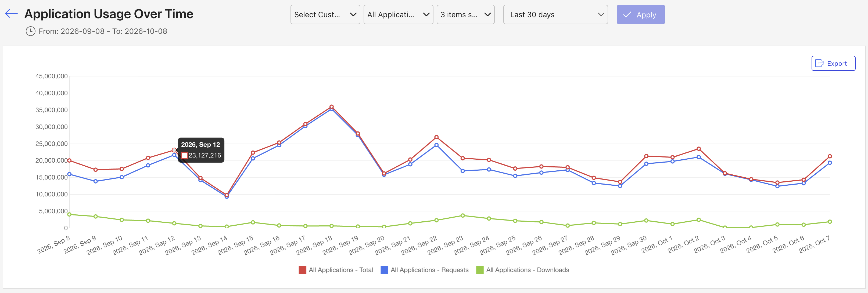This screenshot has height=293, width=868.
Task: Click the Total data point for Sep 22
Action: pos(436,137)
